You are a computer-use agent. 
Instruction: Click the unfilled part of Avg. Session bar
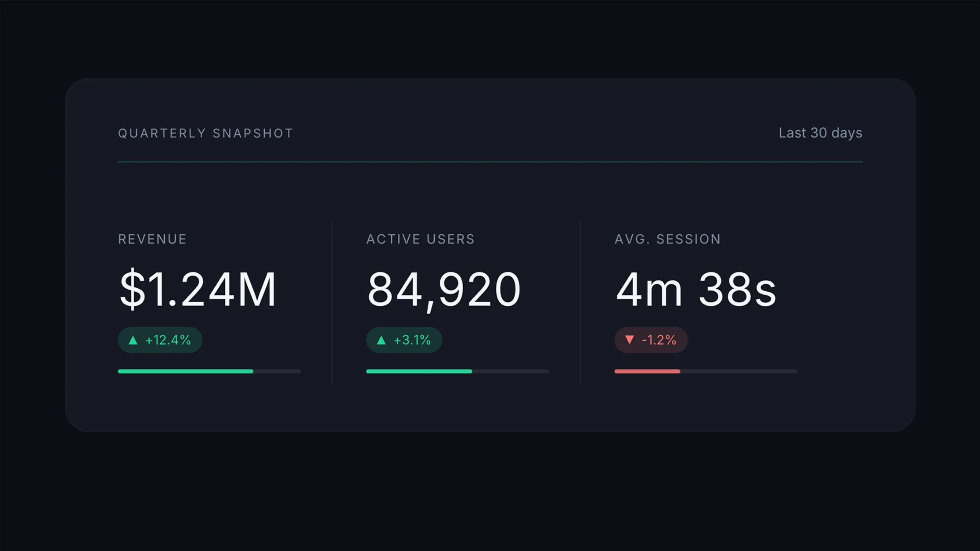pos(739,371)
